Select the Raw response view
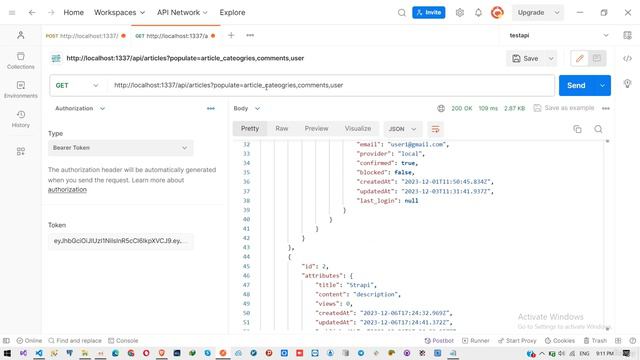Screen dimensions: 640x360 click(x=282, y=129)
